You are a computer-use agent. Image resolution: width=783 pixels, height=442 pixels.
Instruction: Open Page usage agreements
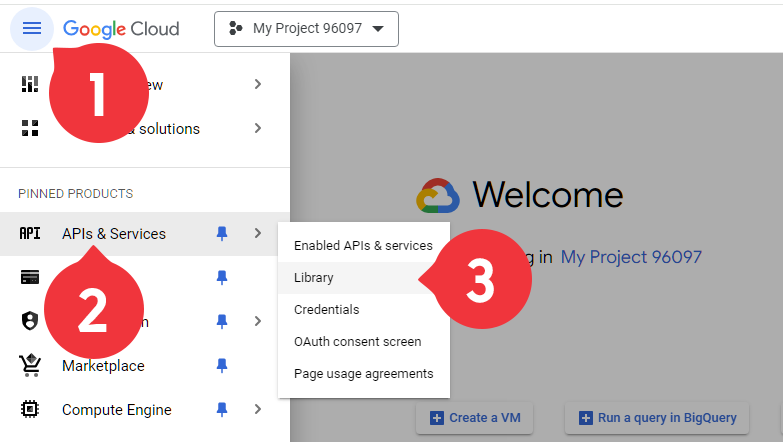(x=364, y=374)
